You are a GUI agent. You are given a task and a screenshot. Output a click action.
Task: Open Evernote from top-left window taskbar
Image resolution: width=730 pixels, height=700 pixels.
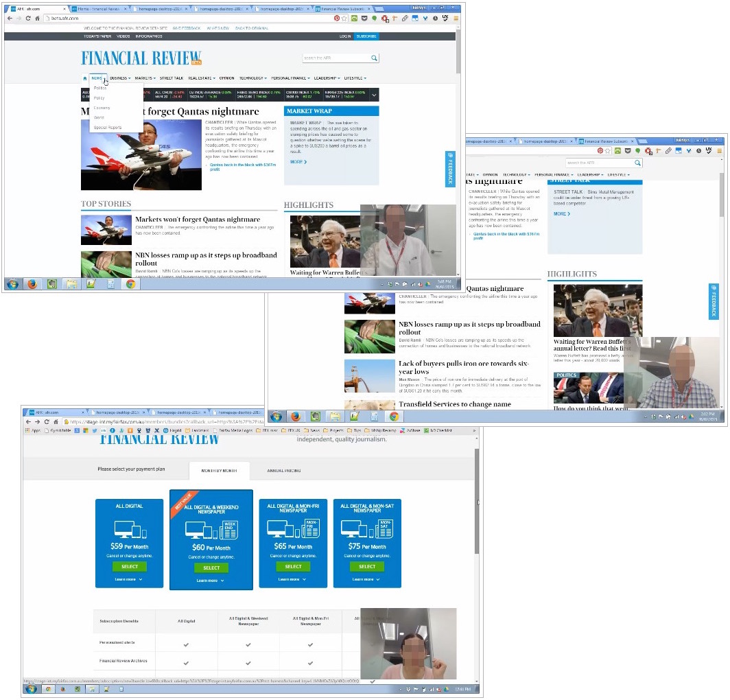[51, 283]
